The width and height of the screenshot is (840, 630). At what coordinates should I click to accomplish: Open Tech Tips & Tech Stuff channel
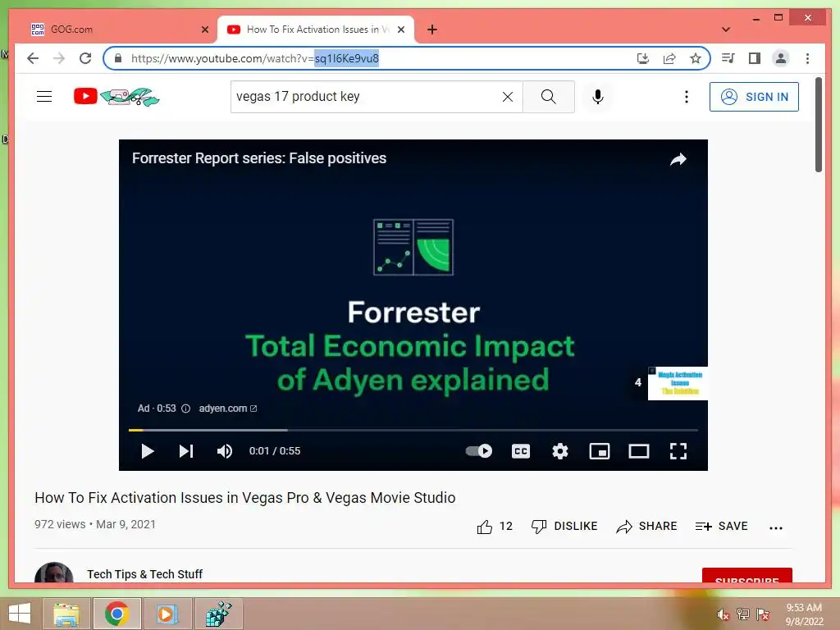tap(144, 574)
